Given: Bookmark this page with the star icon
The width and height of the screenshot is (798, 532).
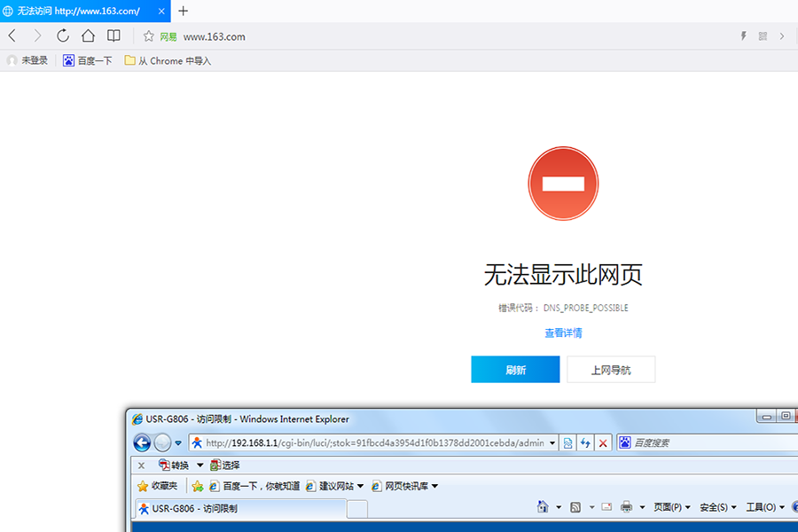Looking at the screenshot, I should [149, 36].
